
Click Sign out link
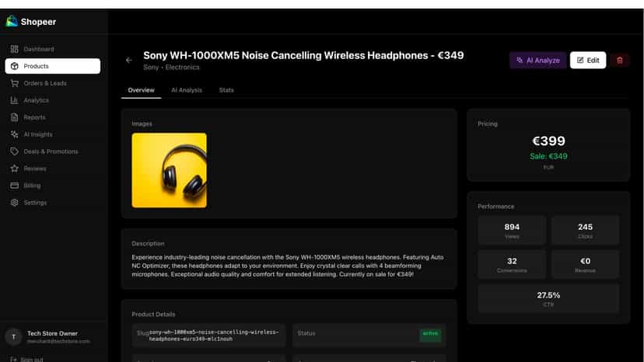coord(32,359)
